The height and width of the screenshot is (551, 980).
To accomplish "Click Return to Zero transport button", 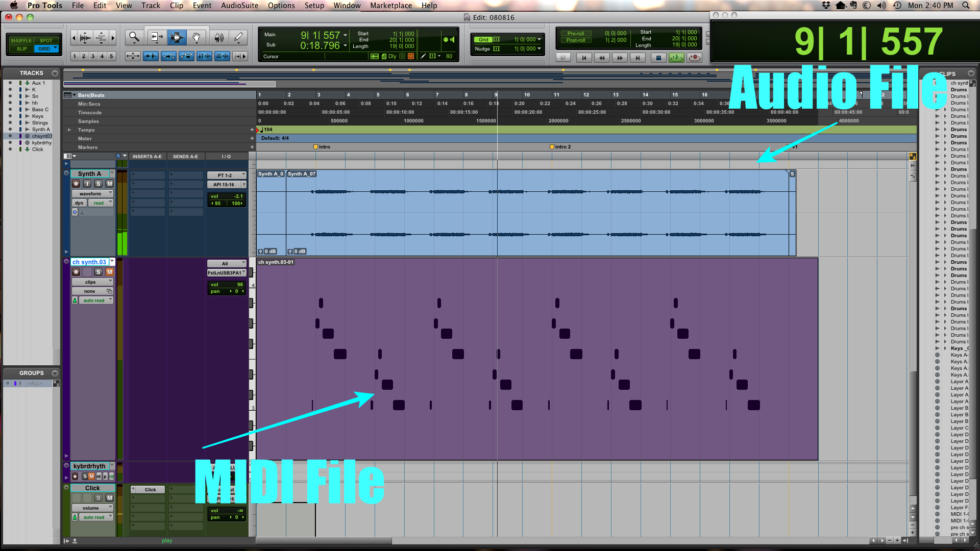I will coord(584,58).
